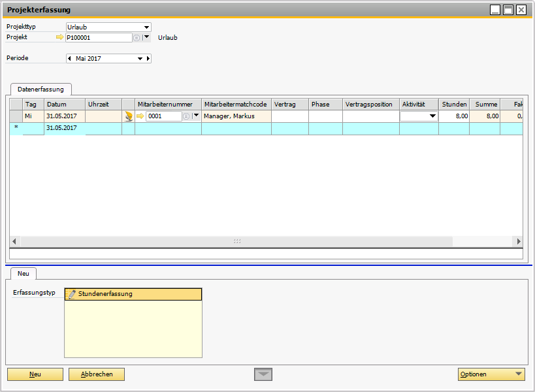Go to the previous period before Mai 2017
The image size is (535, 392).
point(70,59)
